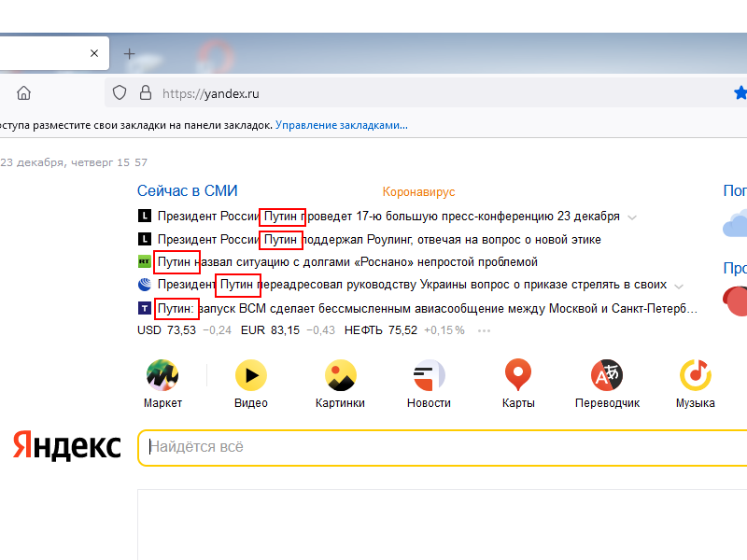Focus the Найдётся всё search field
747x560 pixels.
click(443, 447)
